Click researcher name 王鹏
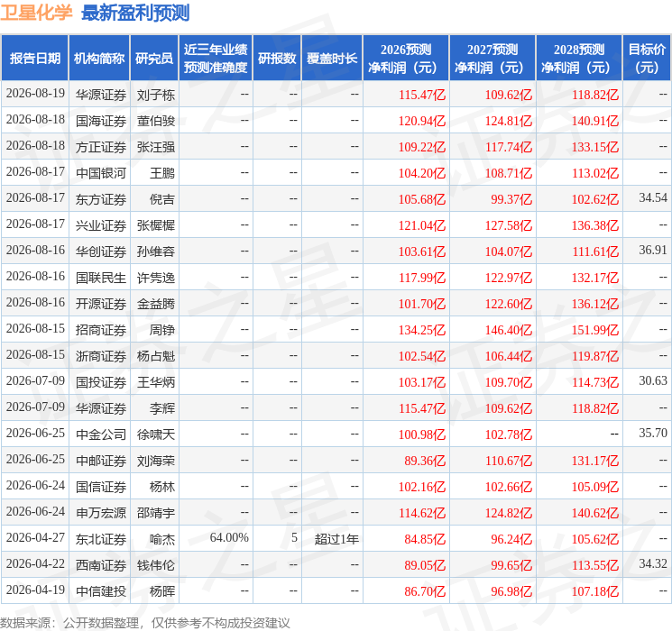This screenshot has height=631, width=672. pyautogui.click(x=162, y=173)
